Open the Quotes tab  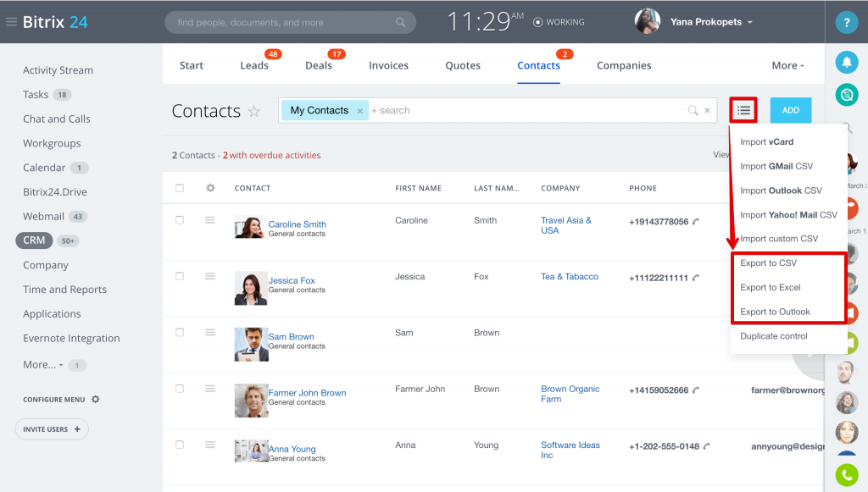click(463, 65)
